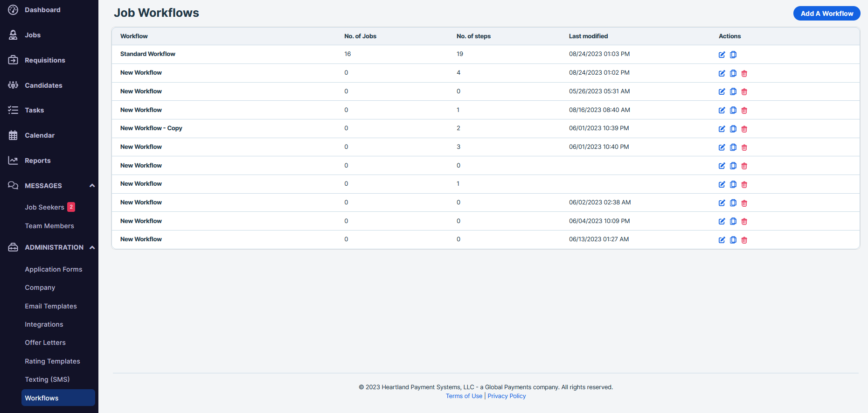The height and width of the screenshot is (413, 868).
Task: Edit the Standard Workflow
Action: (722, 55)
